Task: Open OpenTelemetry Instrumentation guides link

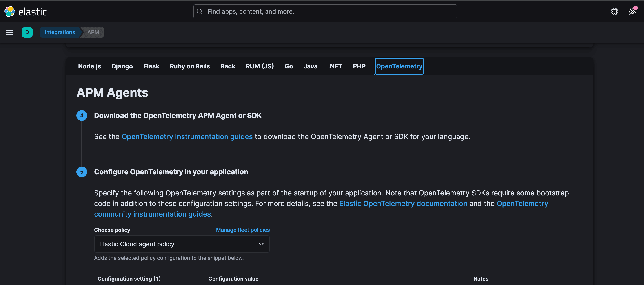Action: 187,137
